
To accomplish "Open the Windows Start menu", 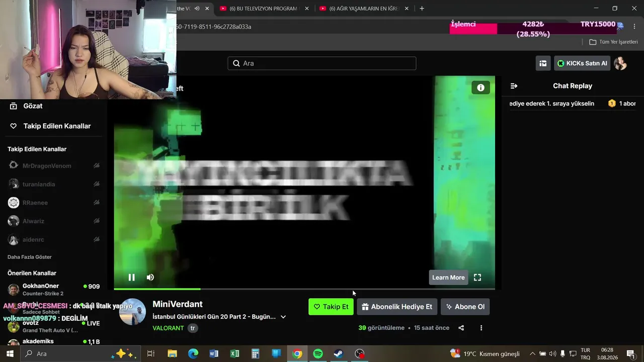I will tap(10, 353).
